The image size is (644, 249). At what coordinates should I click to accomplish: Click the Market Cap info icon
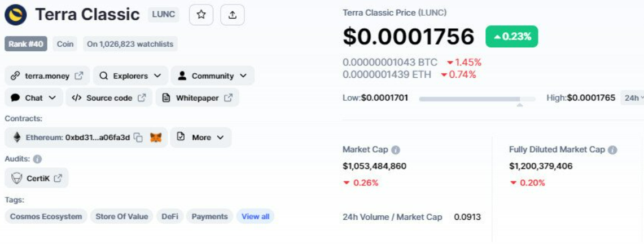pyautogui.click(x=396, y=150)
